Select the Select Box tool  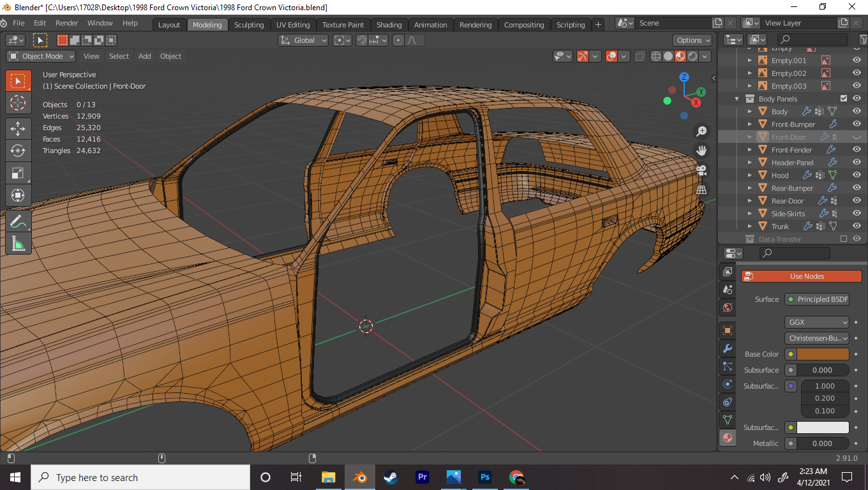(x=18, y=81)
